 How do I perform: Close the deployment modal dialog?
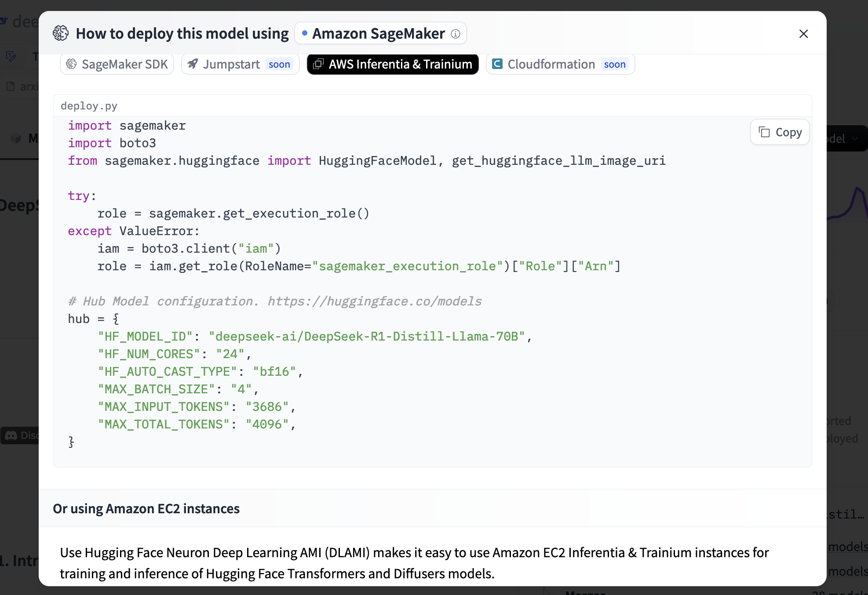[803, 34]
